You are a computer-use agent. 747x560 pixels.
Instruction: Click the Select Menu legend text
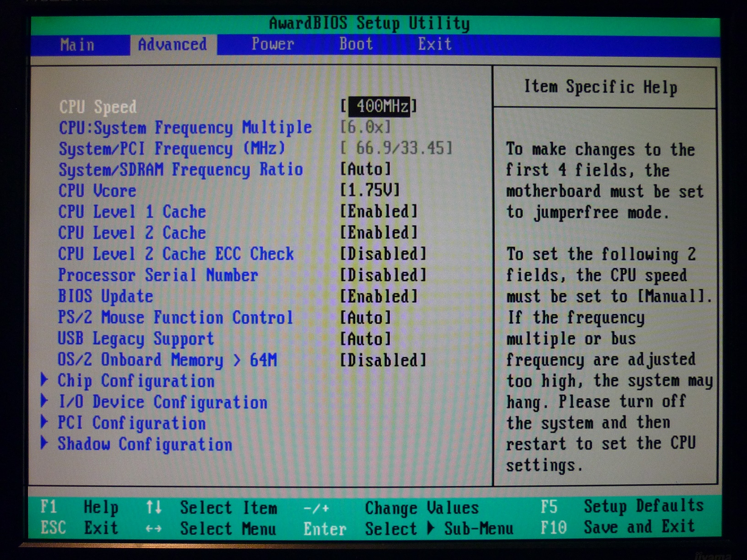click(x=228, y=529)
